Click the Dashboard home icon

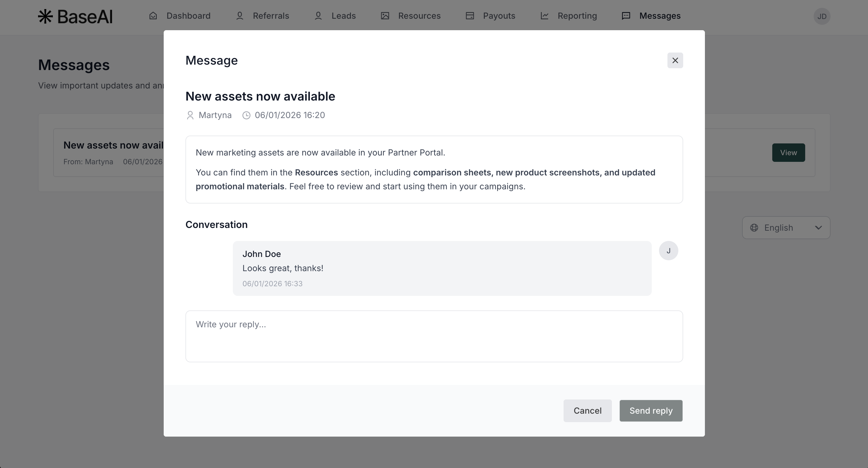tap(153, 16)
